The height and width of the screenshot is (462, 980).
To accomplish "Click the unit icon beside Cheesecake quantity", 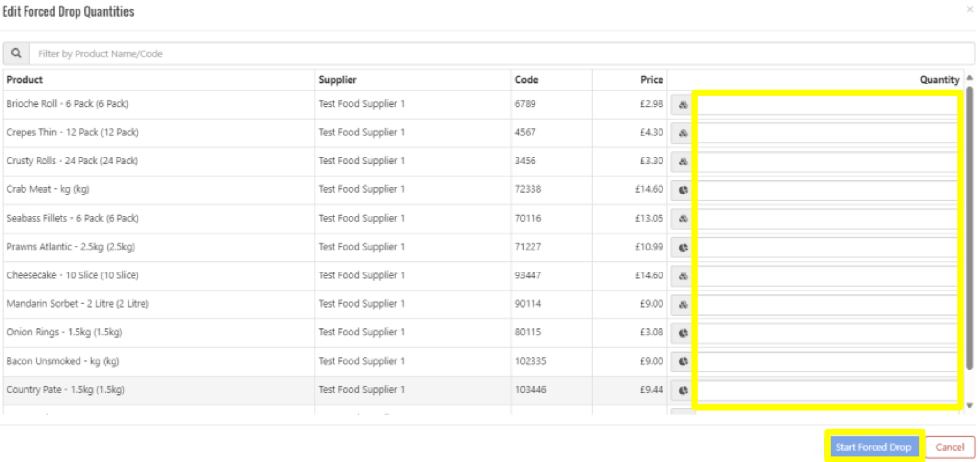I will (x=683, y=276).
